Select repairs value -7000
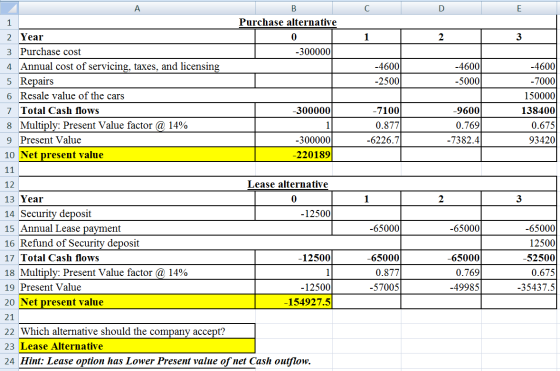The image size is (560, 371). tap(519, 81)
